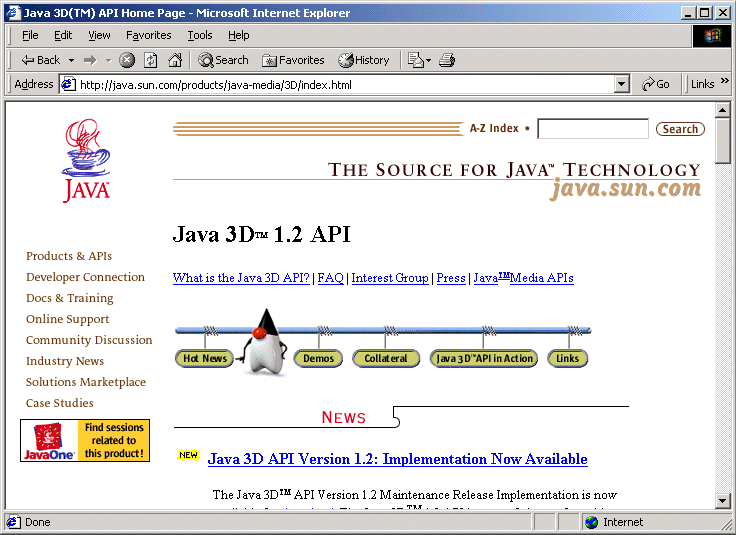Open the Interest Group link
The height and width of the screenshot is (535, 736).
click(390, 278)
